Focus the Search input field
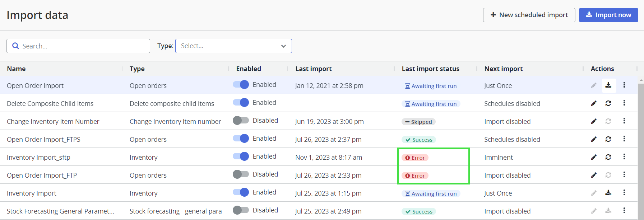This screenshot has width=644, height=220. [x=83, y=46]
